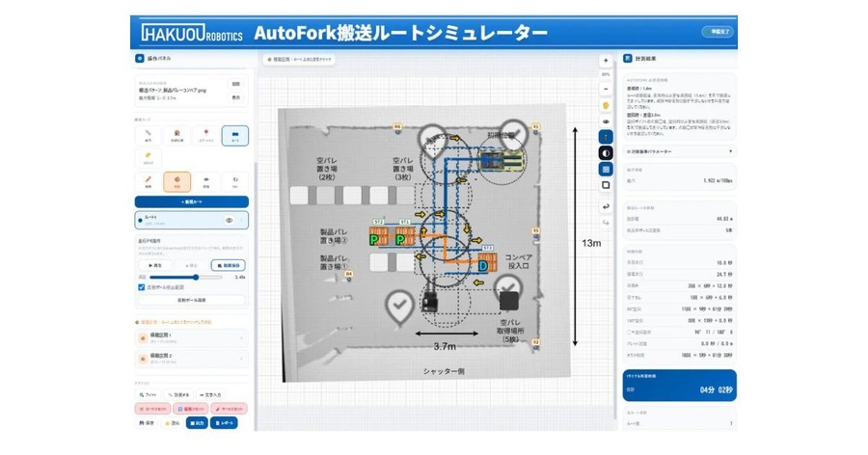
Task: Click the operation panel header icon
Action: [x=140, y=58]
